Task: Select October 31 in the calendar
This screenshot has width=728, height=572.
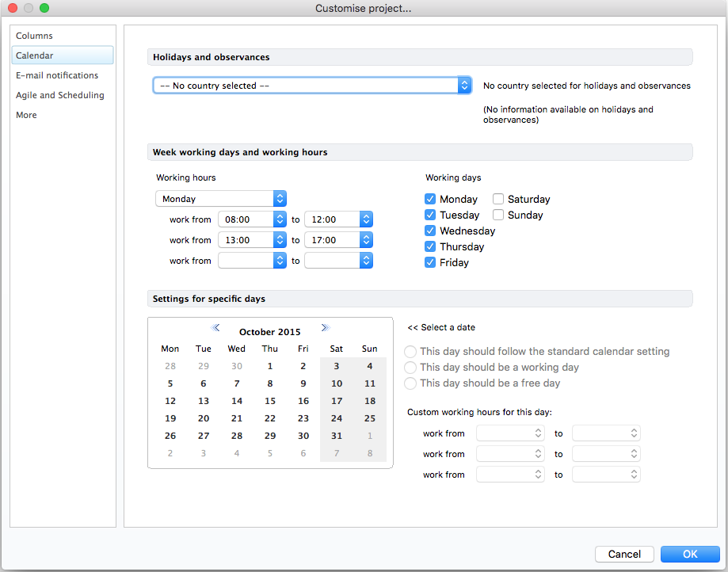Action: 337,436
